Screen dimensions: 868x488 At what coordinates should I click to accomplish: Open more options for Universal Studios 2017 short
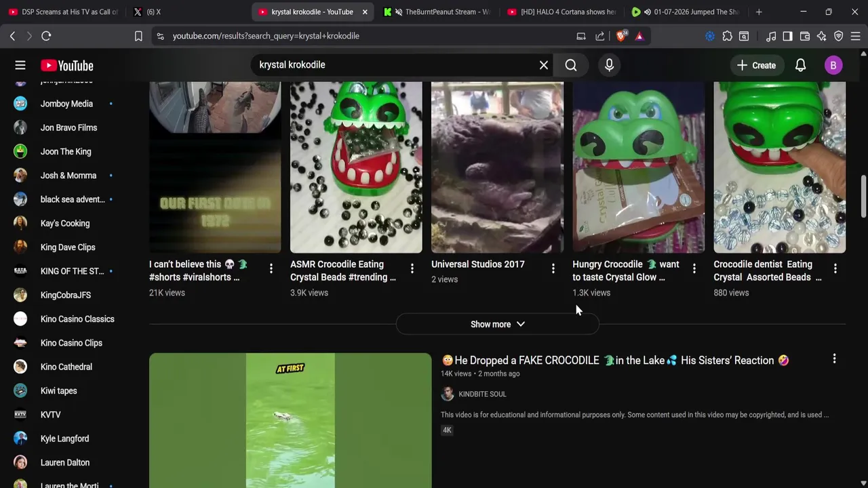click(x=553, y=269)
